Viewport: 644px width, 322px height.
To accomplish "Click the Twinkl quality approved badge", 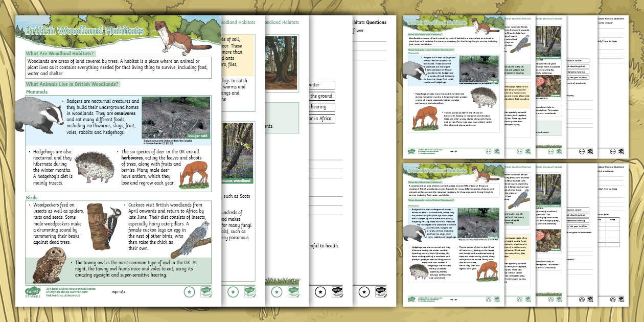I will (x=206, y=291).
